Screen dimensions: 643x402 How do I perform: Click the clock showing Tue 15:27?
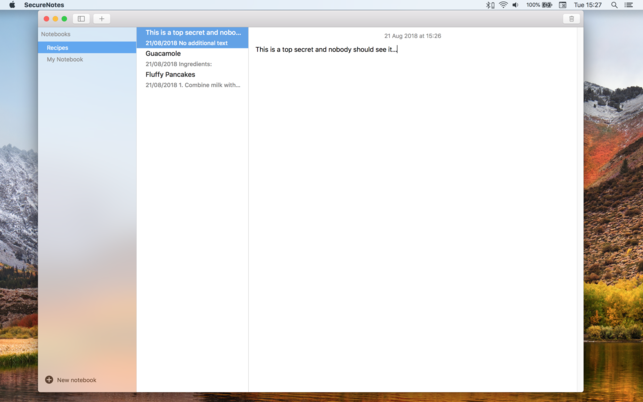pyautogui.click(x=588, y=5)
